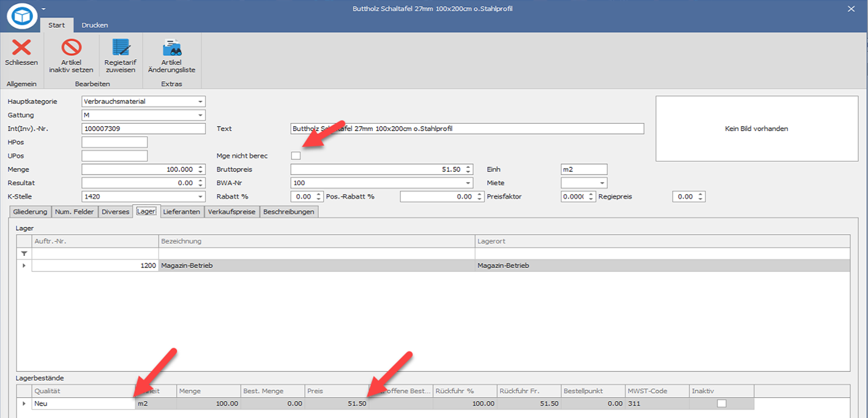Expand the BWA-Nr dropdown

[x=468, y=183]
